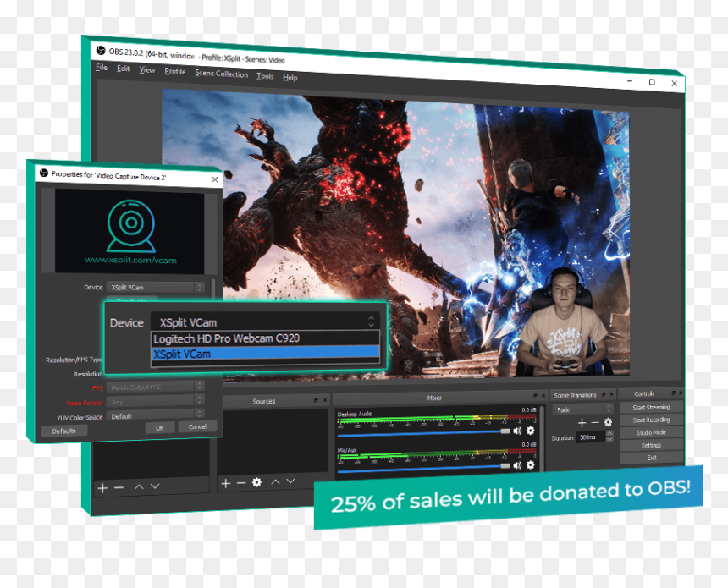The image size is (728, 588).
Task: Open the File menu
Action: click(102, 68)
